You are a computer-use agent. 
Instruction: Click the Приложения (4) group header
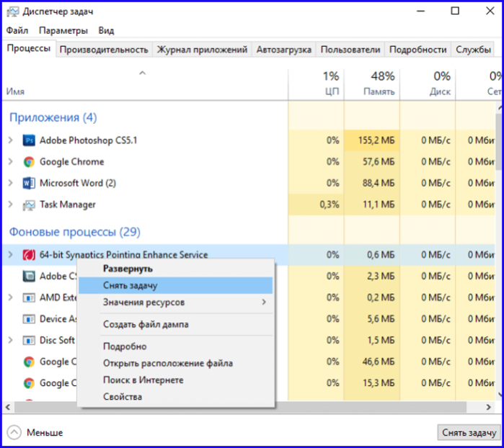[x=53, y=117]
